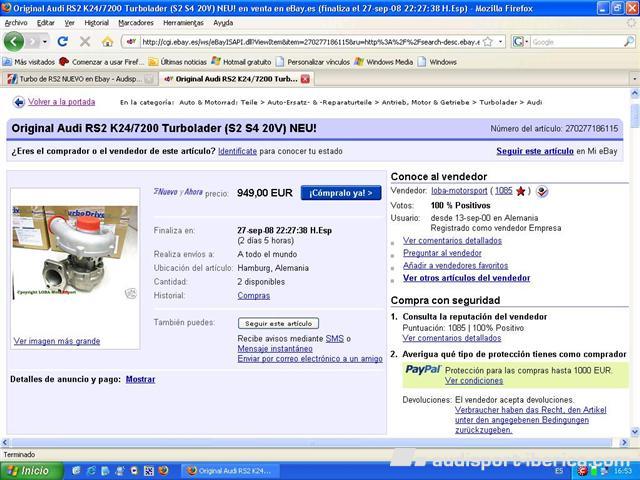Close the Original Audi RS2 tab with its red X

tap(305, 79)
